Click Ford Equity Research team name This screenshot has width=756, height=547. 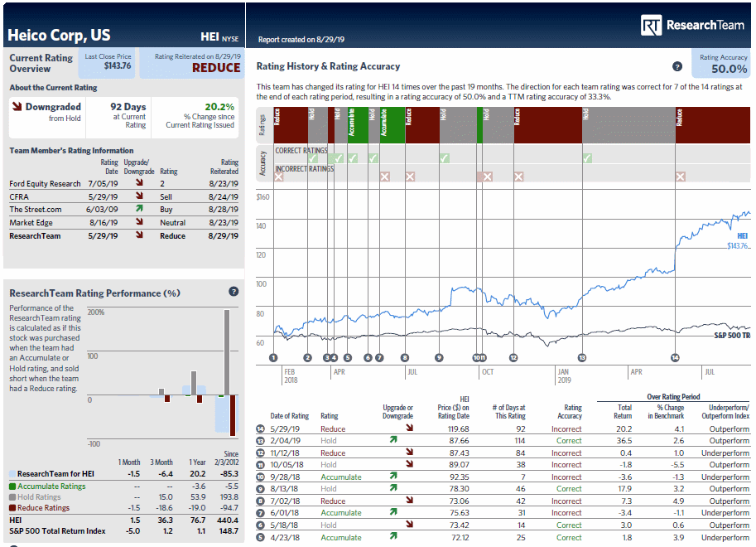(x=45, y=184)
